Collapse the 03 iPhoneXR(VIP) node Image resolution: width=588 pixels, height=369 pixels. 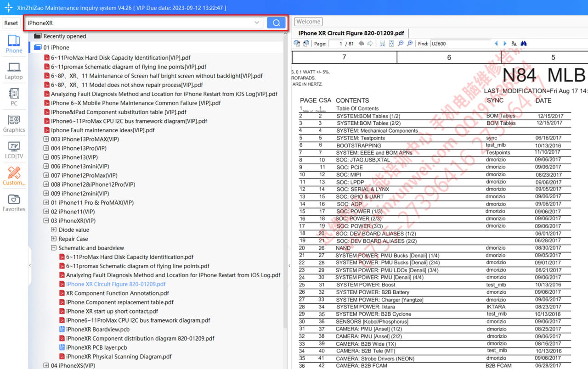point(46,221)
